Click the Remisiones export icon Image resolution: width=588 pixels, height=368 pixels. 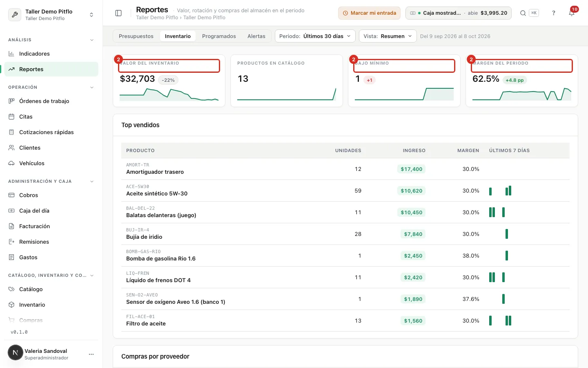(11, 242)
